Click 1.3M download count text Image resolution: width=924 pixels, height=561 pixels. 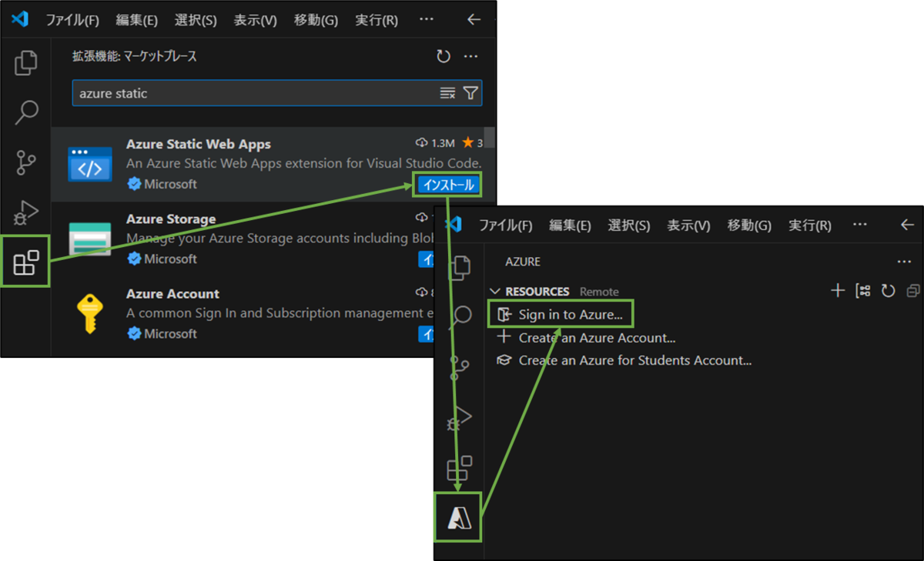point(443,143)
